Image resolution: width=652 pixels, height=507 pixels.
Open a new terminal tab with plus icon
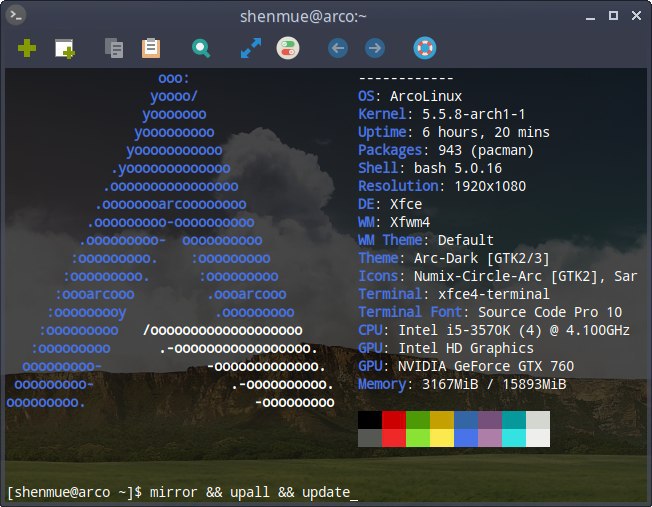coord(27,48)
